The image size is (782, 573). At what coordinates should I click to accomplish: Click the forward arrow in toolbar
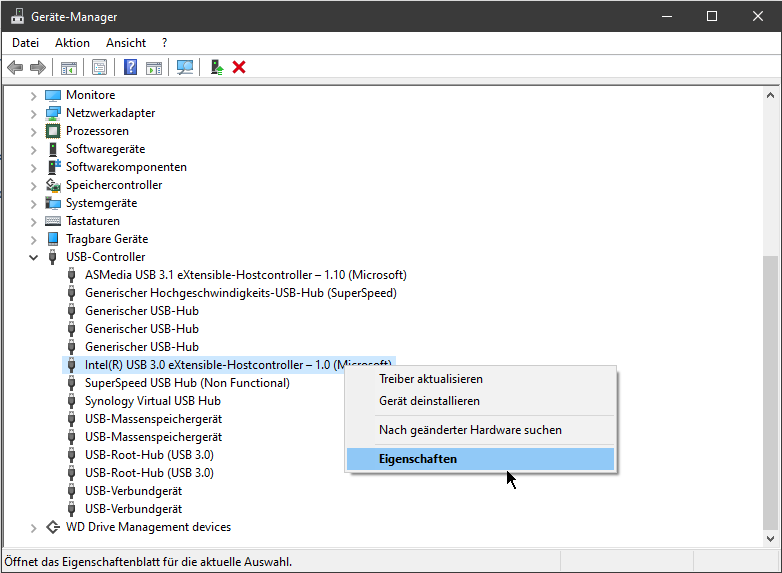(38, 67)
